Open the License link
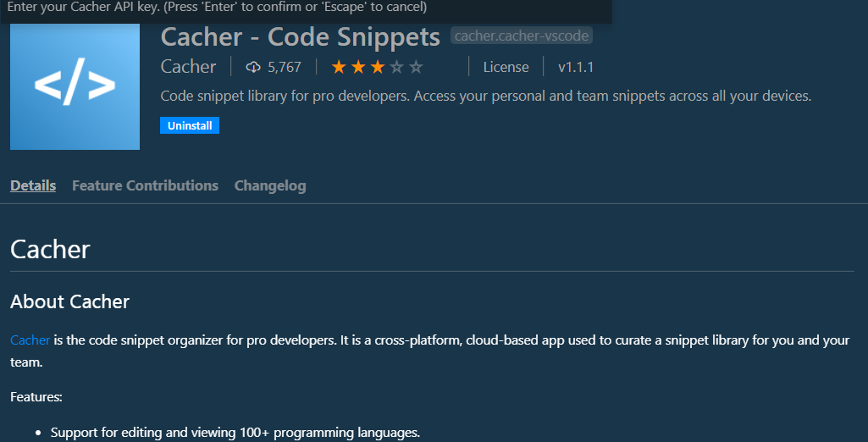The width and height of the screenshot is (868, 442). coord(506,67)
